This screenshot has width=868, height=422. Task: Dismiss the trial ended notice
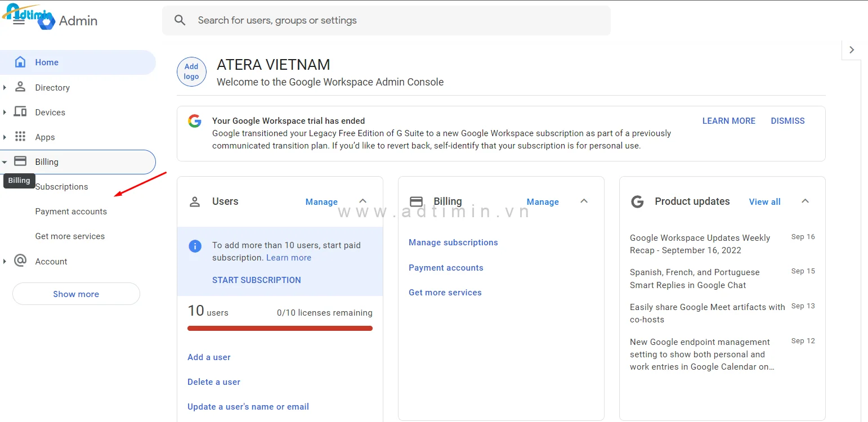(x=788, y=121)
